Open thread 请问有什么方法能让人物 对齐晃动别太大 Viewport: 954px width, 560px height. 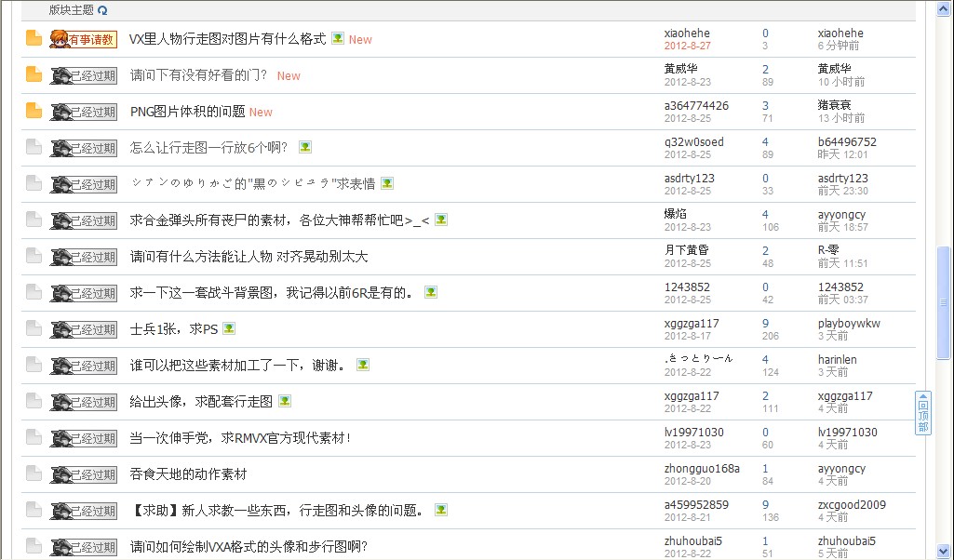[x=249, y=257]
